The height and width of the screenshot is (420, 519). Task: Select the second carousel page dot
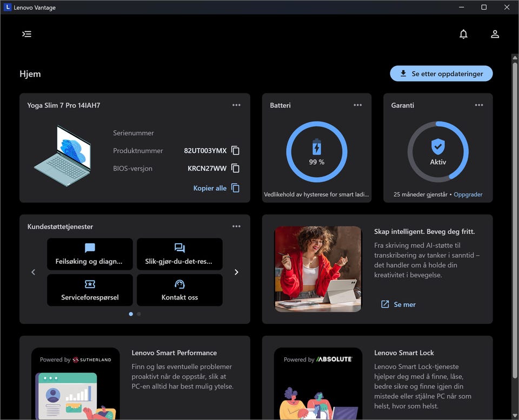pos(139,314)
